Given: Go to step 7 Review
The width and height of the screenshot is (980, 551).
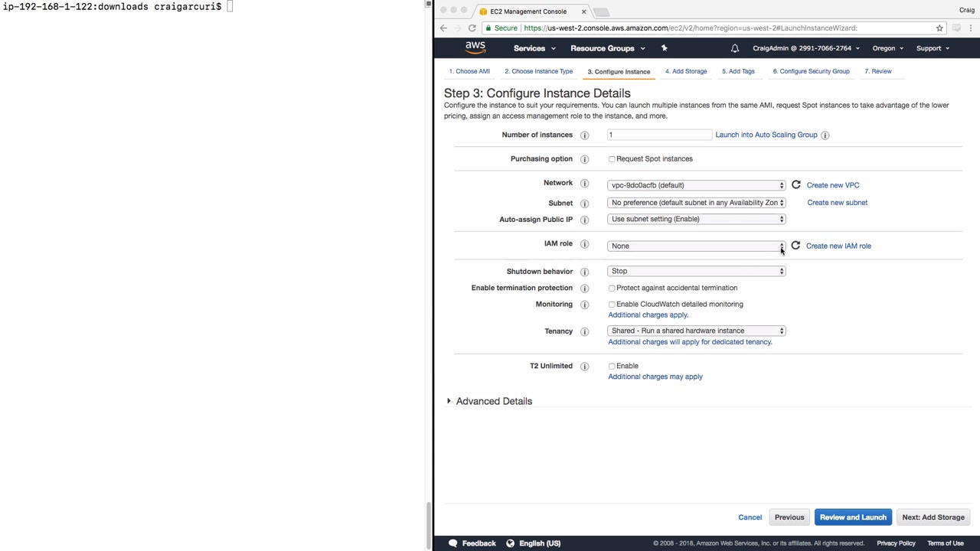Looking at the screenshot, I should [878, 71].
